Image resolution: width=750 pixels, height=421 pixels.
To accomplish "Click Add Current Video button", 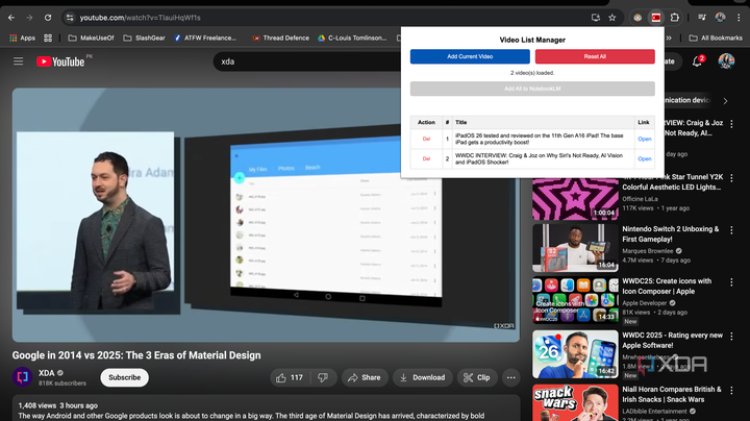I will (470, 56).
